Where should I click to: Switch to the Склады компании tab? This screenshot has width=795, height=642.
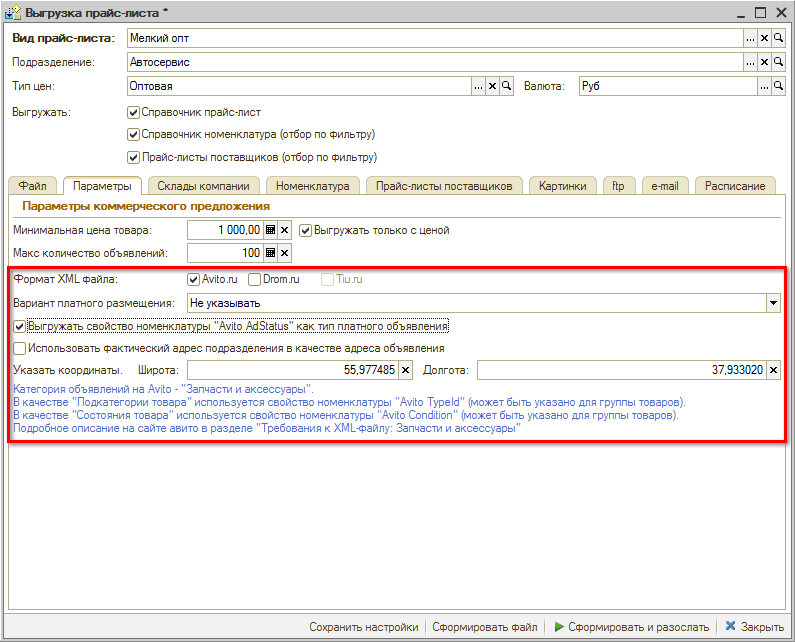(x=204, y=186)
